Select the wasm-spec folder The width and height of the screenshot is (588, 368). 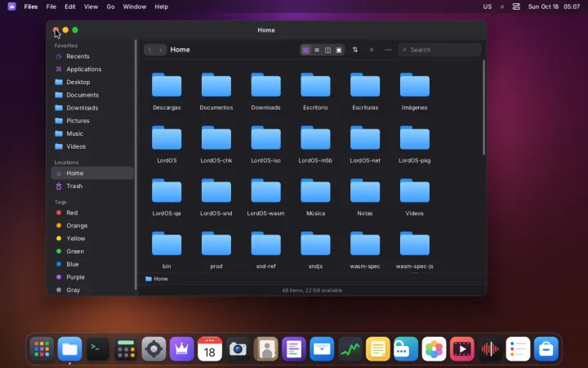tap(365, 250)
